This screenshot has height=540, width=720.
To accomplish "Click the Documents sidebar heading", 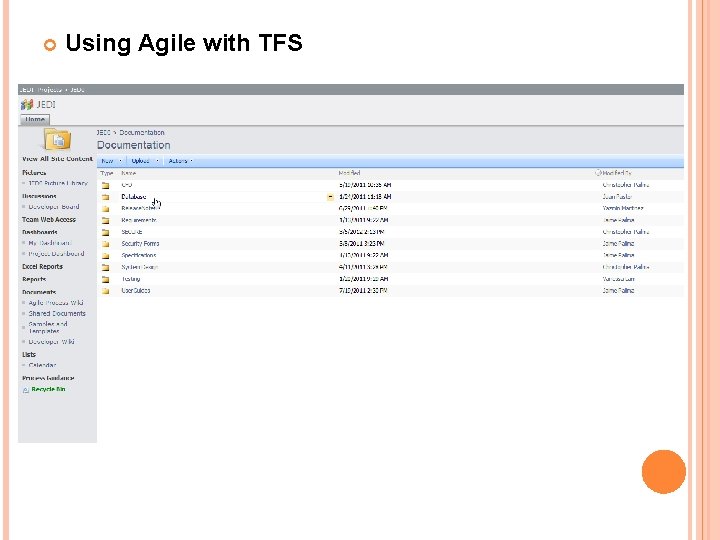I will pyautogui.click(x=39, y=292).
